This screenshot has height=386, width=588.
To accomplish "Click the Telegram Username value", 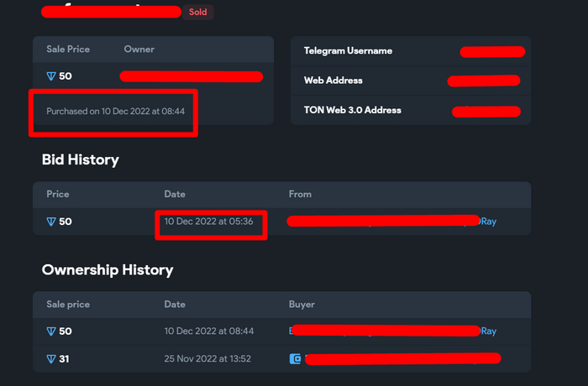I will pos(492,52).
